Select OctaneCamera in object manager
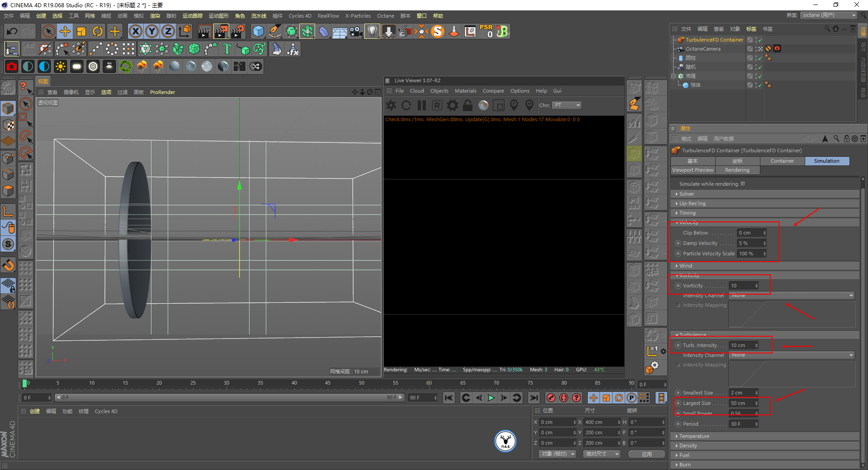This screenshot has height=470, width=868. pos(703,49)
